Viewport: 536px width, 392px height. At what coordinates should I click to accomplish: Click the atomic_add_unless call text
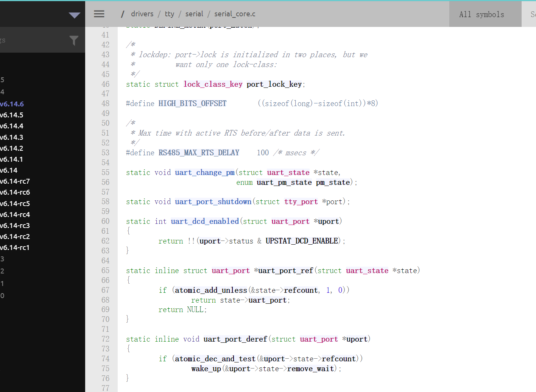(211, 290)
